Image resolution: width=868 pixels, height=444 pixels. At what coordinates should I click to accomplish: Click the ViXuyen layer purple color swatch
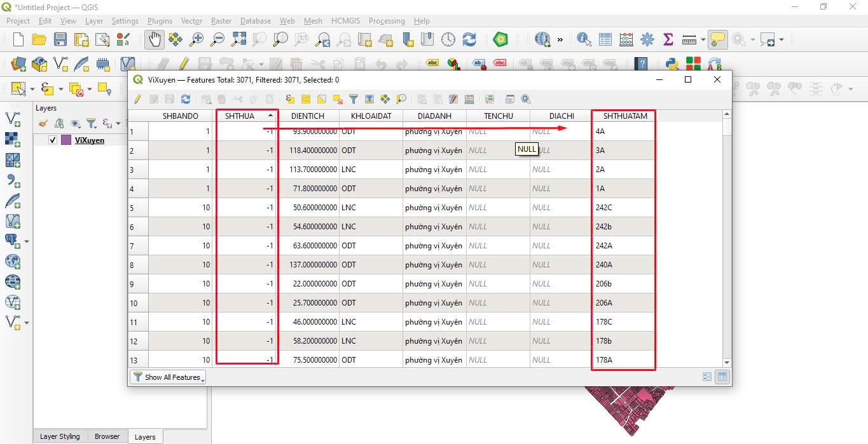click(x=66, y=140)
